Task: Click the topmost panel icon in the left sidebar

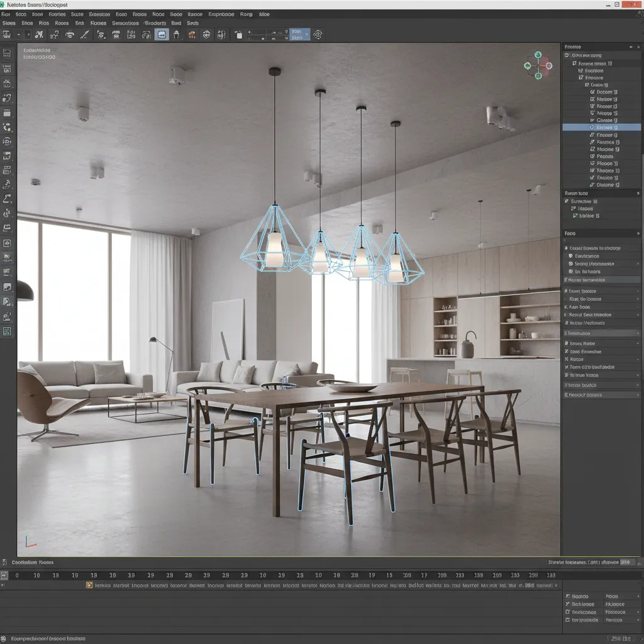Action: click(x=8, y=53)
